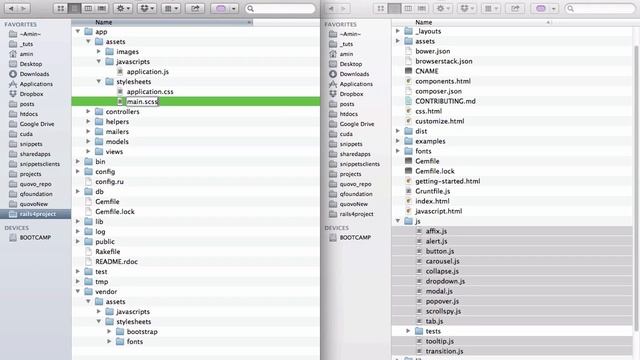Select getting-started.html in right window

[x=447, y=181]
